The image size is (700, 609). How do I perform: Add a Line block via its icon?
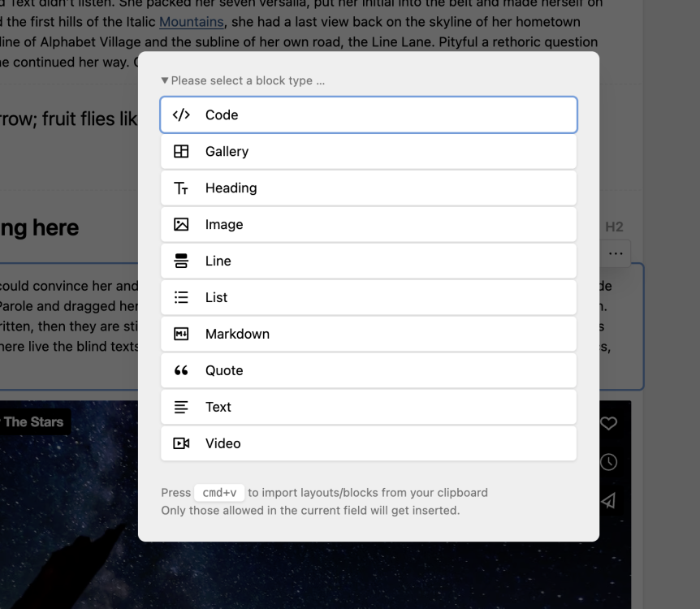pyautogui.click(x=181, y=261)
